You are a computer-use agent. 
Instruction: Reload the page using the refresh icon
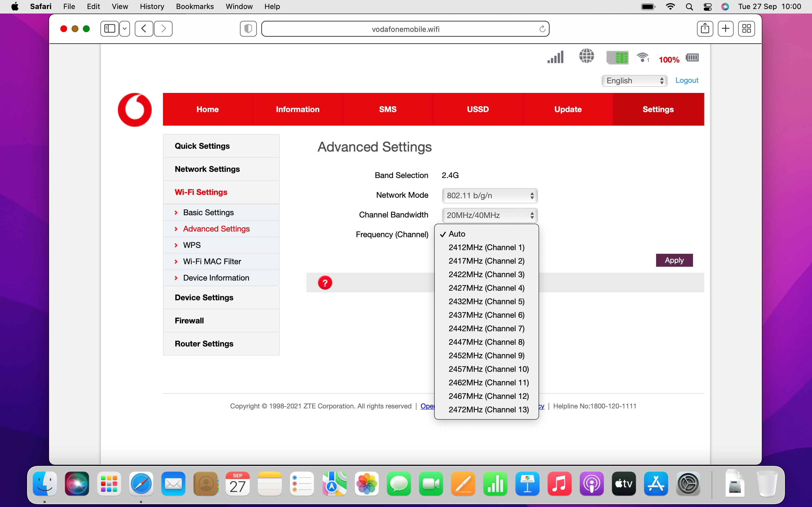(x=542, y=29)
